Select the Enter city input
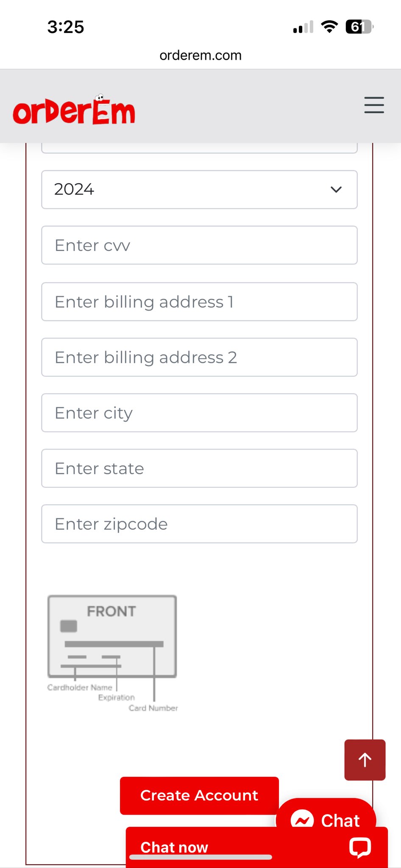 [199, 413]
